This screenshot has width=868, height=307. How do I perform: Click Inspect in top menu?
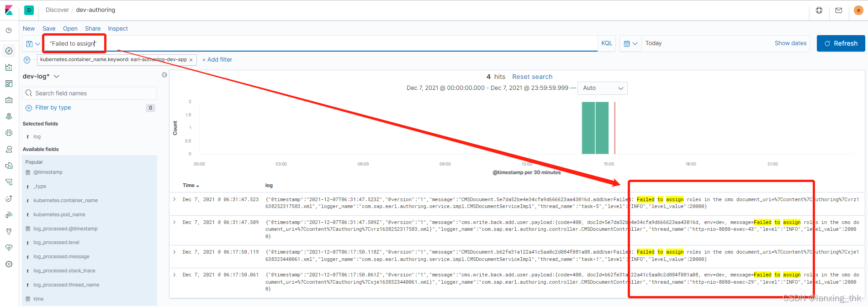[118, 28]
